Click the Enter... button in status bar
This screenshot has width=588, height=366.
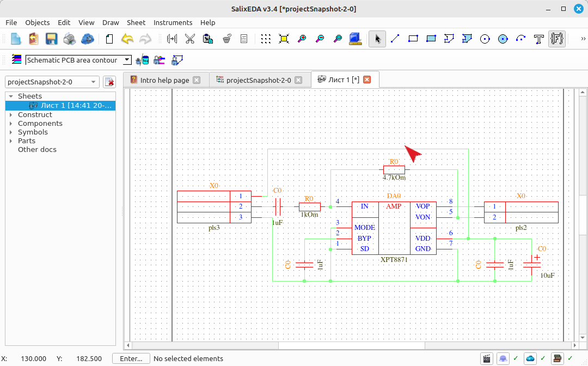click(x=131, y=358)
